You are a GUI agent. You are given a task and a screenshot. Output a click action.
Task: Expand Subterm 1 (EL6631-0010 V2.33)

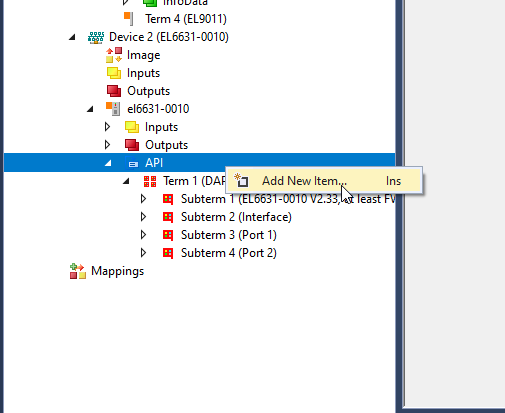(143, 199)
